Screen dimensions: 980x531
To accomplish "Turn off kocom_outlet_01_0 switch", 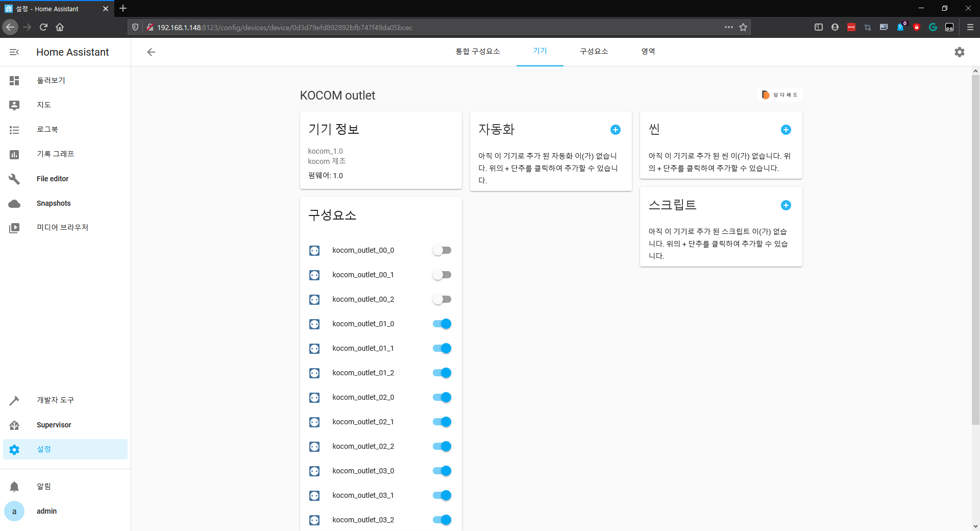I will tap(442, 324).
